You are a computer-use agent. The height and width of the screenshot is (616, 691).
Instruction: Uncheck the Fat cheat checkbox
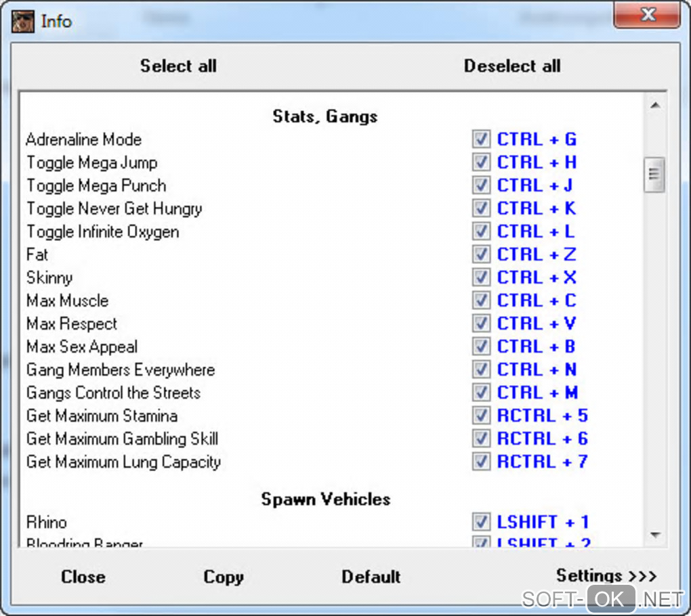pyautogui.click(x=481, y=255)
